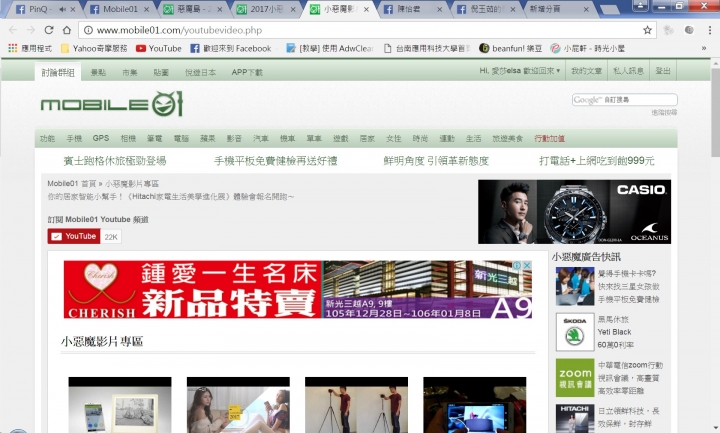The width and height of the screenshot is (720, 433).
Task: Open the Yeti Black sidebar ad link
Action: [x=615, y=332]
